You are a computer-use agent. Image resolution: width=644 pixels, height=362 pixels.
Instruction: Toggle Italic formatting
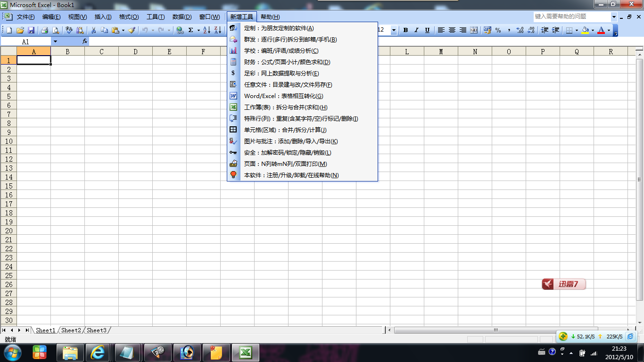click(x=416, y=30)
